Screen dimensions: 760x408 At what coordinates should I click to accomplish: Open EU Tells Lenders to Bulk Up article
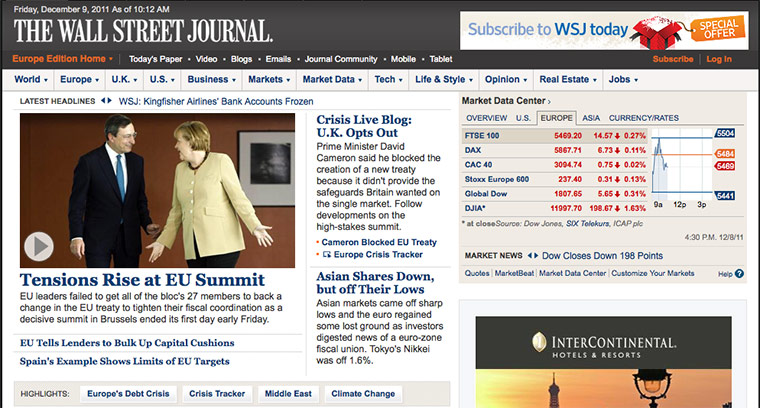tap(127, 343)
